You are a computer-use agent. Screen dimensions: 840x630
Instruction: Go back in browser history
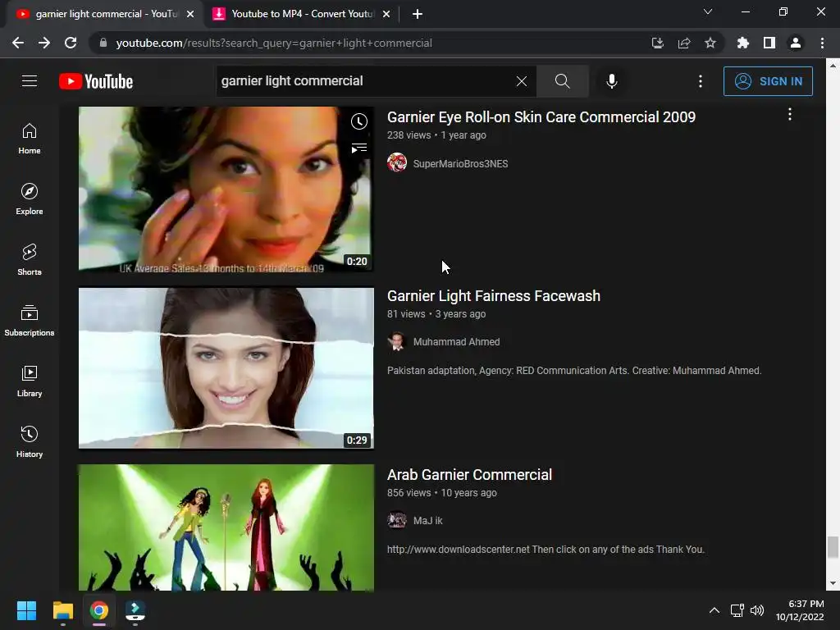pos(18,43)
